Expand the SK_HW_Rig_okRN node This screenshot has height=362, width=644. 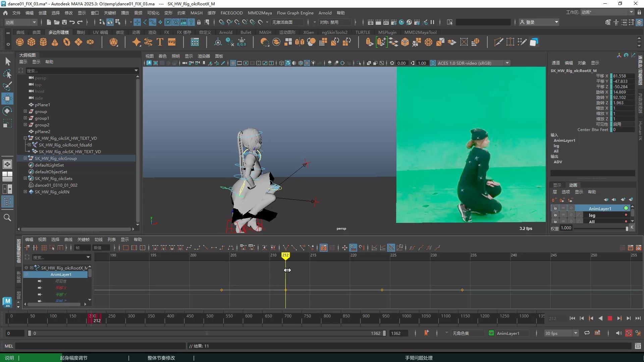click(x=25, y=192)
